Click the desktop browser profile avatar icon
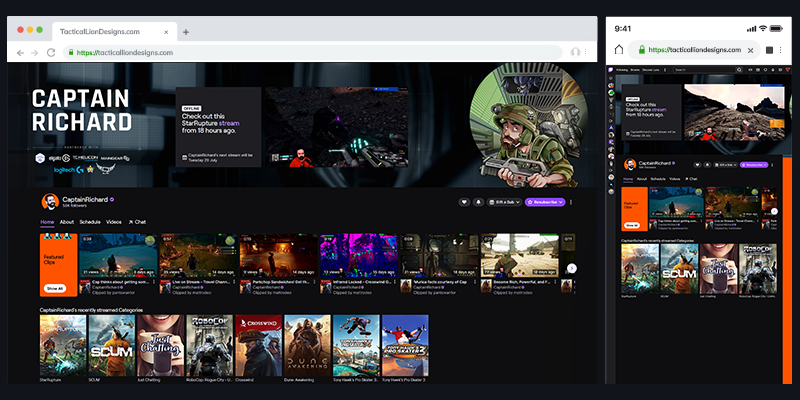 pyautogui.click(x=576, y=52)
